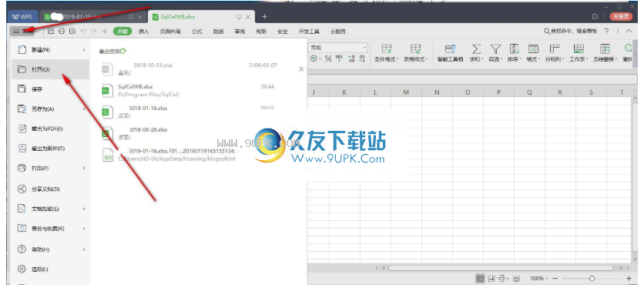
Task: Close the SqlCelWB.xlsx document tab
Action: click(247, 17)
